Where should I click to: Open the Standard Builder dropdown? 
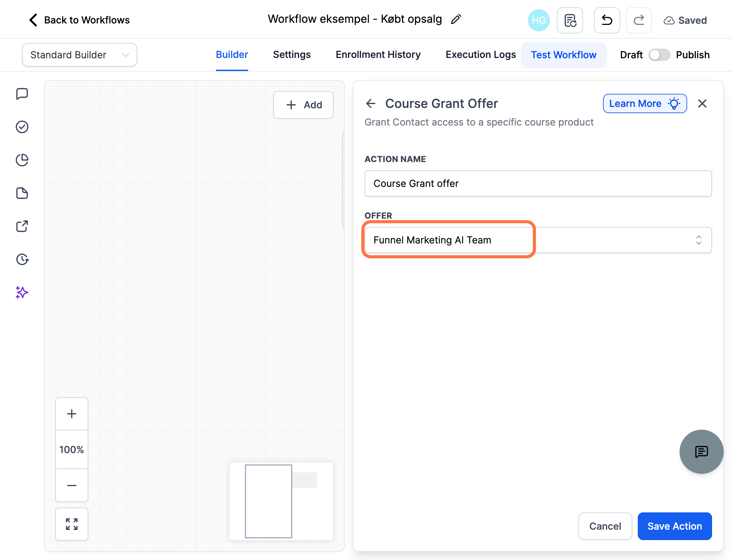tap(80, 55)
